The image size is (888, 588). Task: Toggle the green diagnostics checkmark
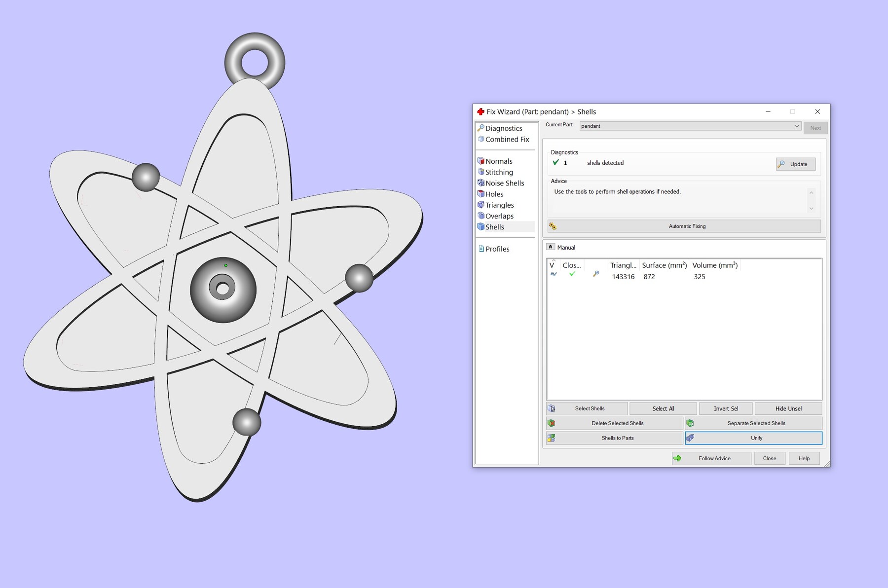coord(555,162)
